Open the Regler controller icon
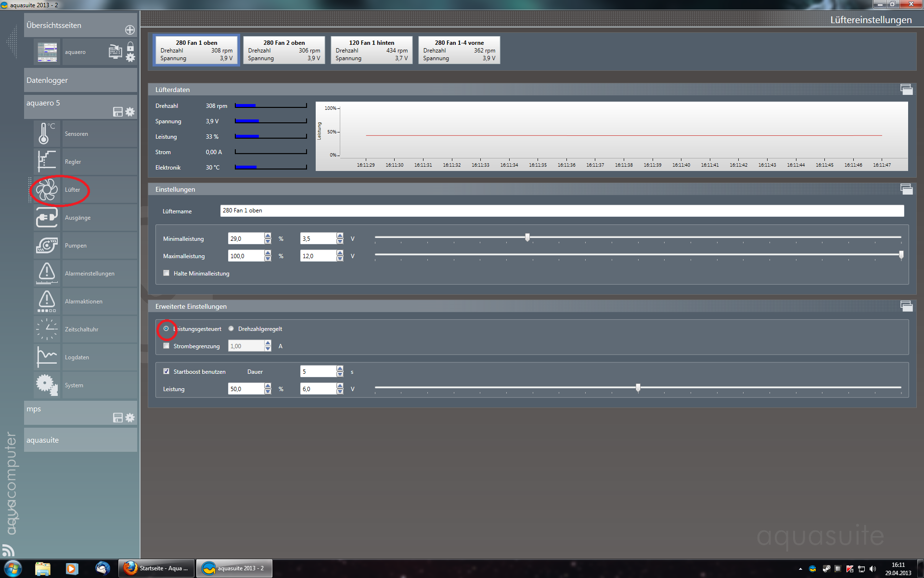 46,161
